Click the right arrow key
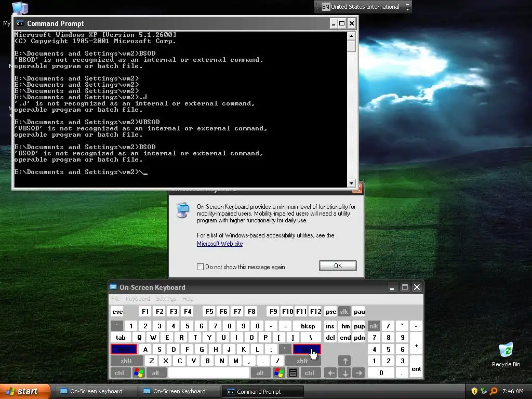 point(359,373)
